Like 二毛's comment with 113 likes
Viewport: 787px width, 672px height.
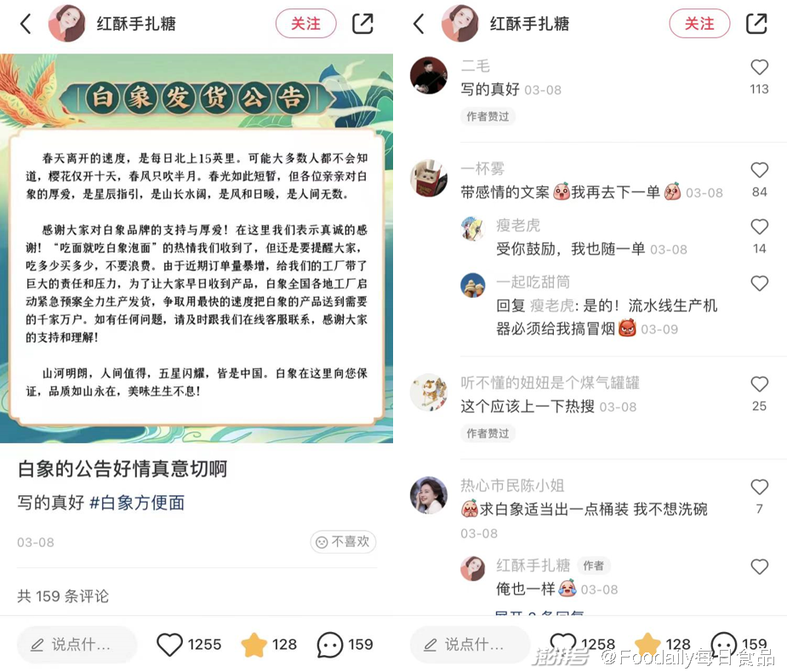click(x=760, y=67)
